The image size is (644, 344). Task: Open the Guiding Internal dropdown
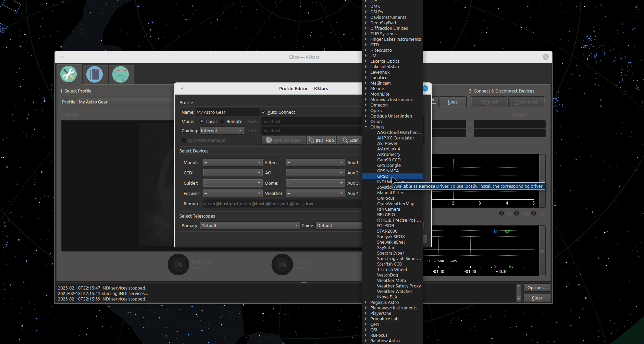click(222, 131)
